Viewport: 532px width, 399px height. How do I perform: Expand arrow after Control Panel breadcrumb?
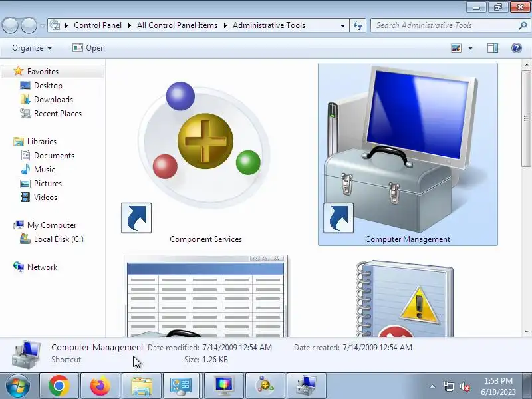[129, 25]
